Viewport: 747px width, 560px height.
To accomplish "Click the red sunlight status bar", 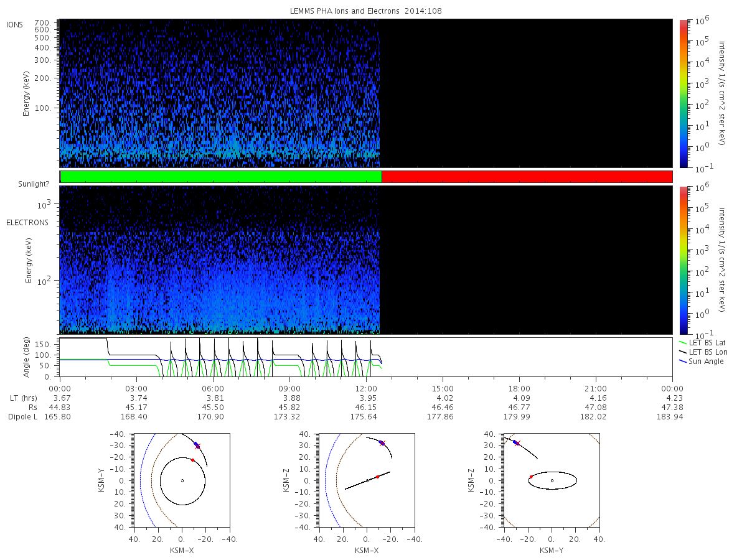I will pyautogui.click(x=527, y=177).
